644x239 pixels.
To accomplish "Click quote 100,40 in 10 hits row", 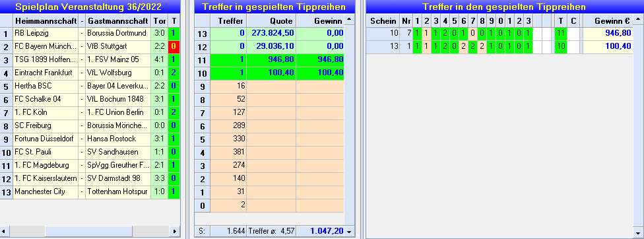I will click(271, 73).
